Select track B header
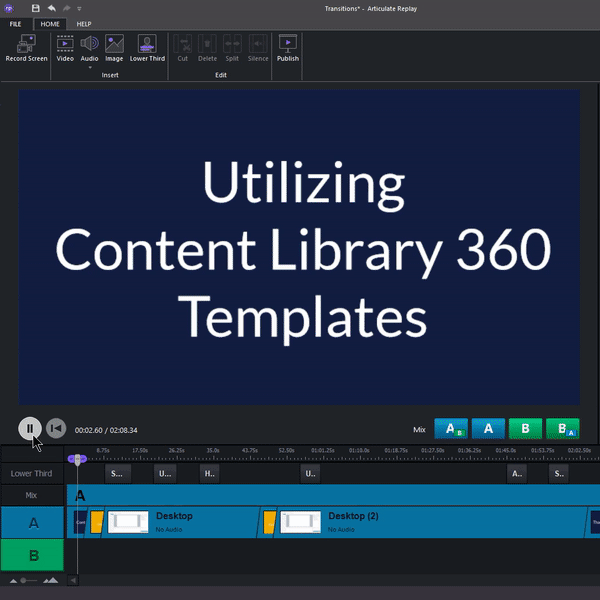The height and width of the screenshot is (600, 600). pos(32,555)
